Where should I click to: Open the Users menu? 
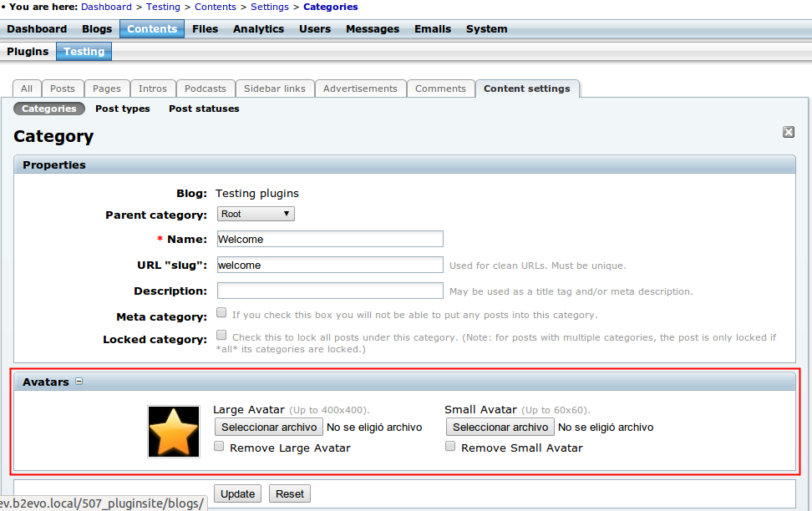[315, 29]
